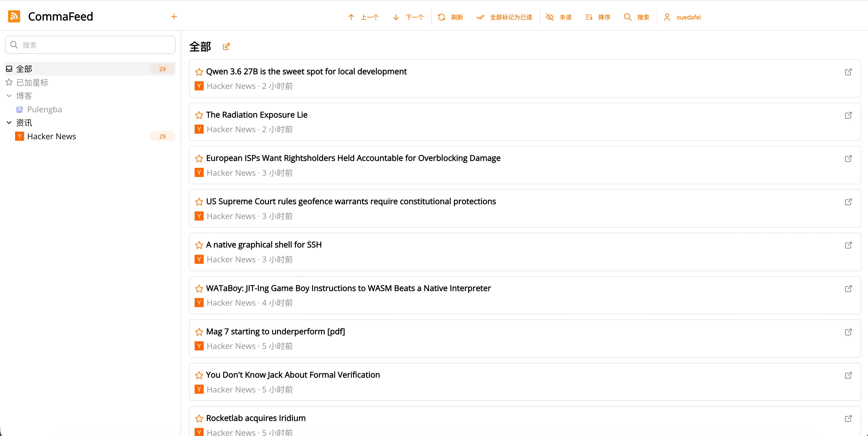Viewport: 868px width, 436px height.
Task: Click the 全部 page heading
Action: [x=200, y=47]
